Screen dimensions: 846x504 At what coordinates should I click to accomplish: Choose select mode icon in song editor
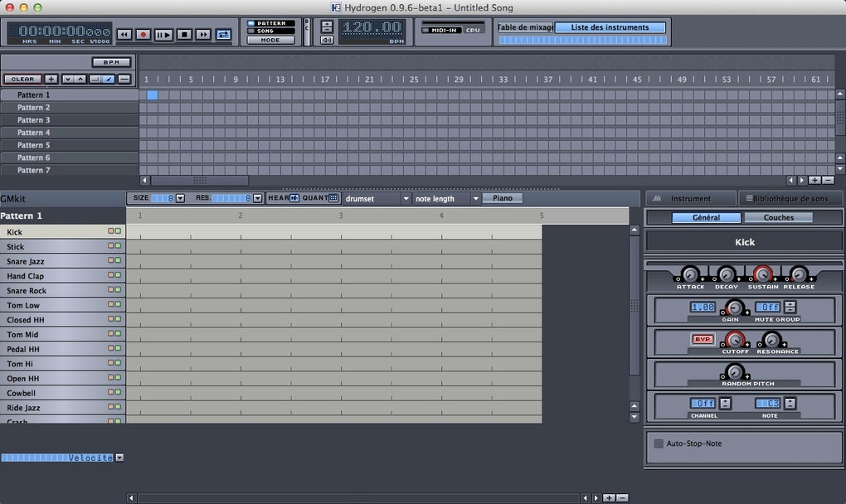tap(95, 80)
